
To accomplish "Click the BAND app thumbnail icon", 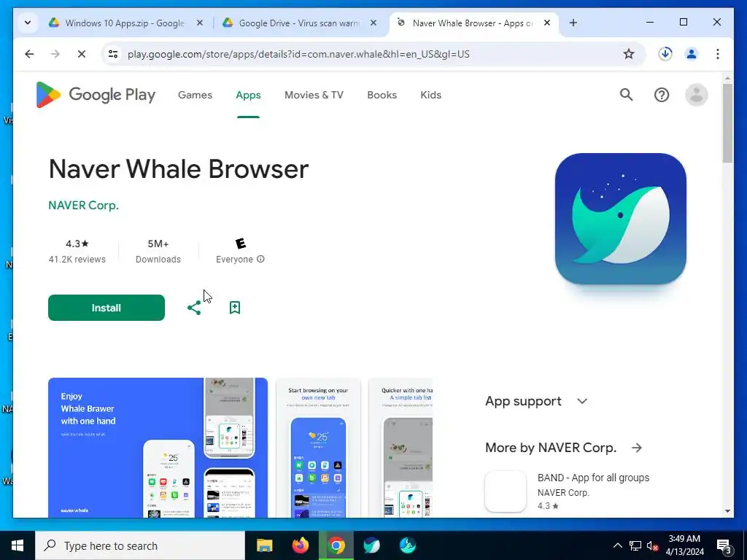I will (506, 491).
